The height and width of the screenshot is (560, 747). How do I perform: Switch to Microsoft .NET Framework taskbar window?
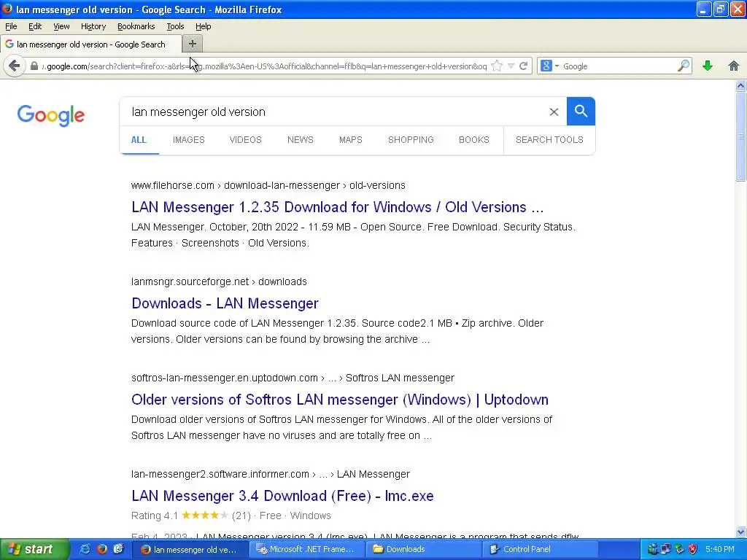[306, 549]
